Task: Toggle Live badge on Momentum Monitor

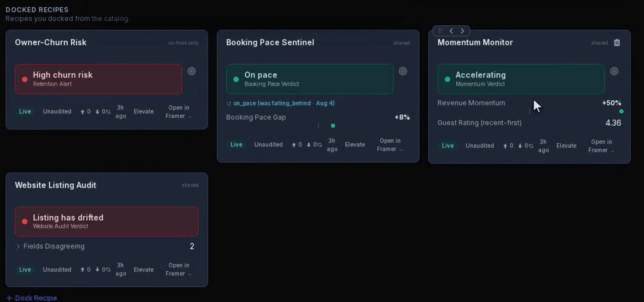Action: (x=448, y=145)
